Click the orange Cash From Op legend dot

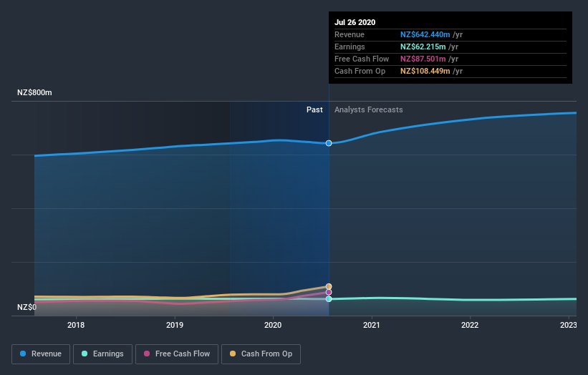233,354
